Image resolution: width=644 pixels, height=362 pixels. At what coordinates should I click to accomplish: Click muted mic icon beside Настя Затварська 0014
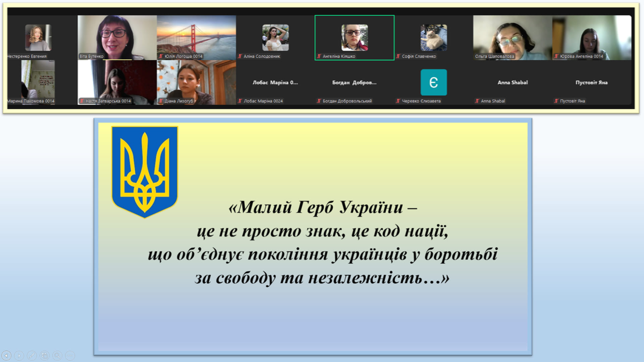click(x=82, y=101)
